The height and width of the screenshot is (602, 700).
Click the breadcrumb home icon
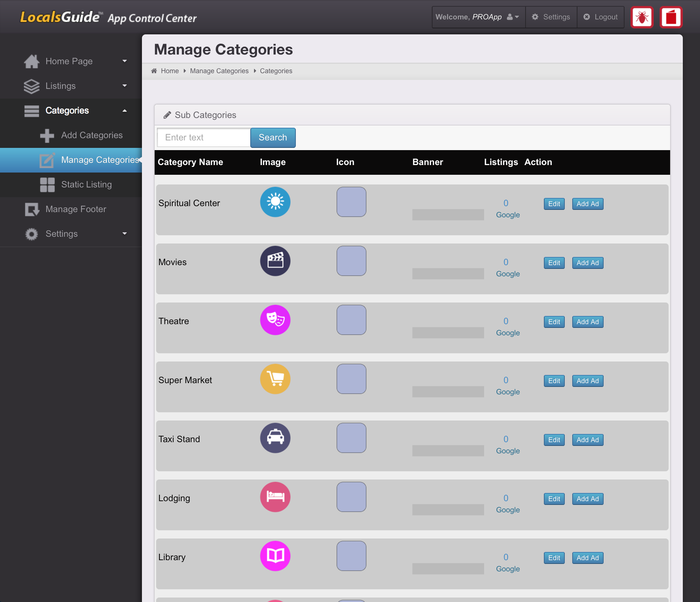154,71
